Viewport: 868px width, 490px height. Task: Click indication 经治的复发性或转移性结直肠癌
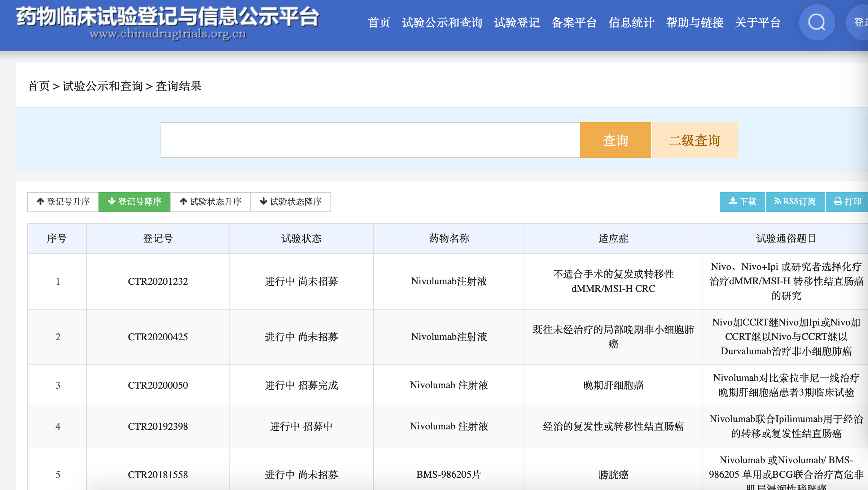(x=613, y=426)
